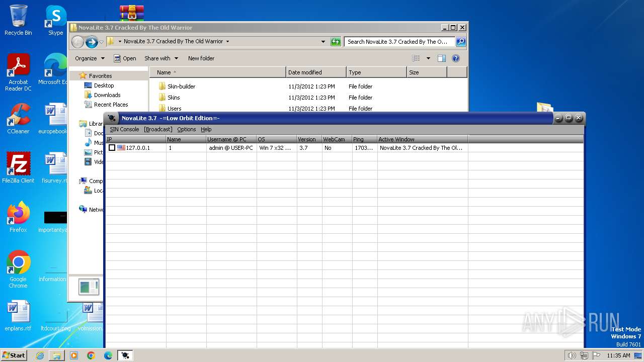This screenshot has height=362, width=644.
Task: Sort files by Size column
Action: pyautogui.click(x=427, y=72)
